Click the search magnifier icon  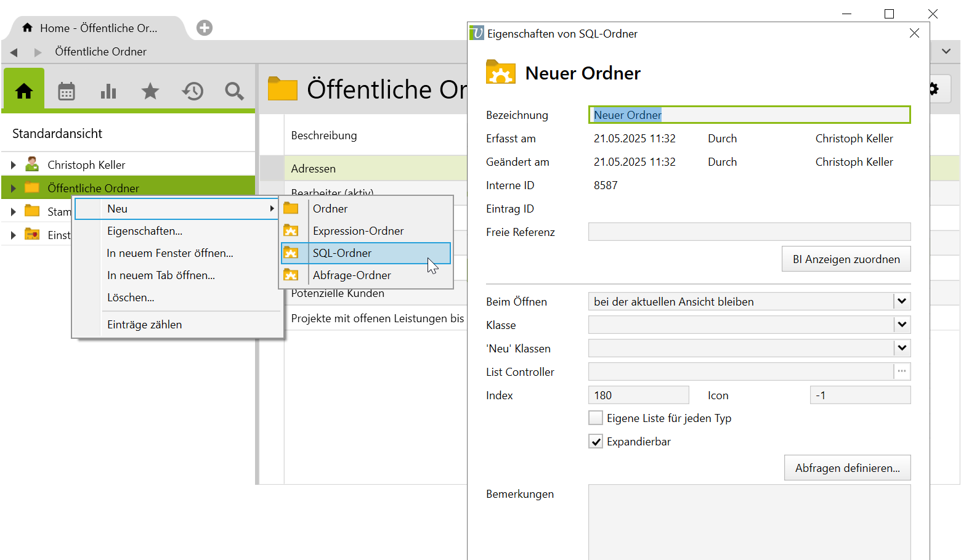click(x=234, y=92)
